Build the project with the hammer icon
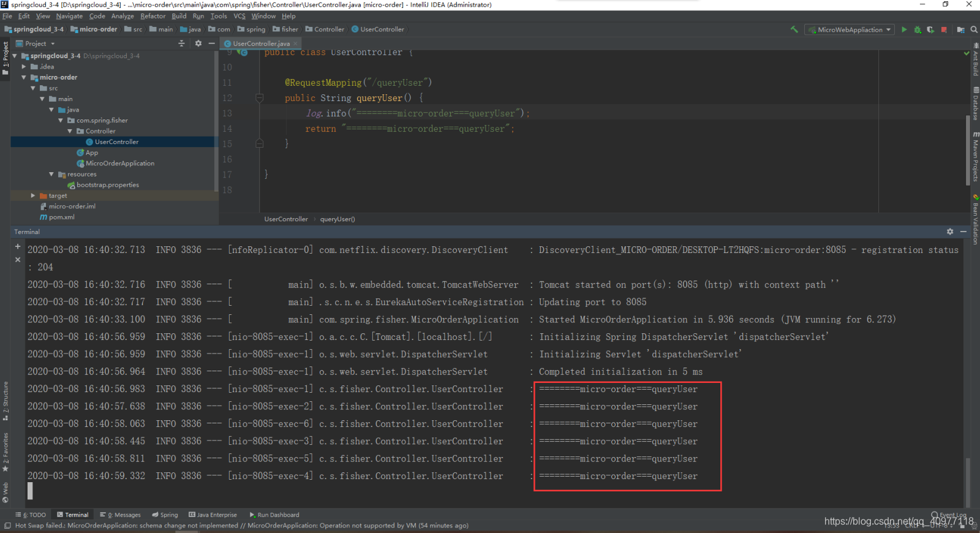Screen dimensions: 980x533 794,29
